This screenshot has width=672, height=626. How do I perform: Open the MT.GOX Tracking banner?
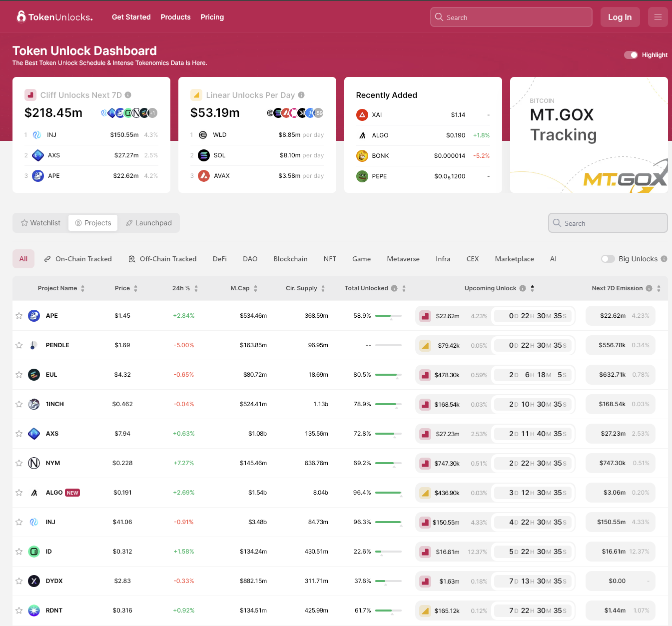tap(589, 135)
